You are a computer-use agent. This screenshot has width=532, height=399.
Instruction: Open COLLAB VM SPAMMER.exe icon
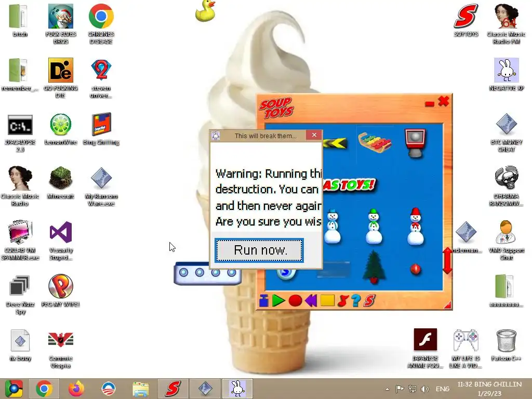click(20, 232)
